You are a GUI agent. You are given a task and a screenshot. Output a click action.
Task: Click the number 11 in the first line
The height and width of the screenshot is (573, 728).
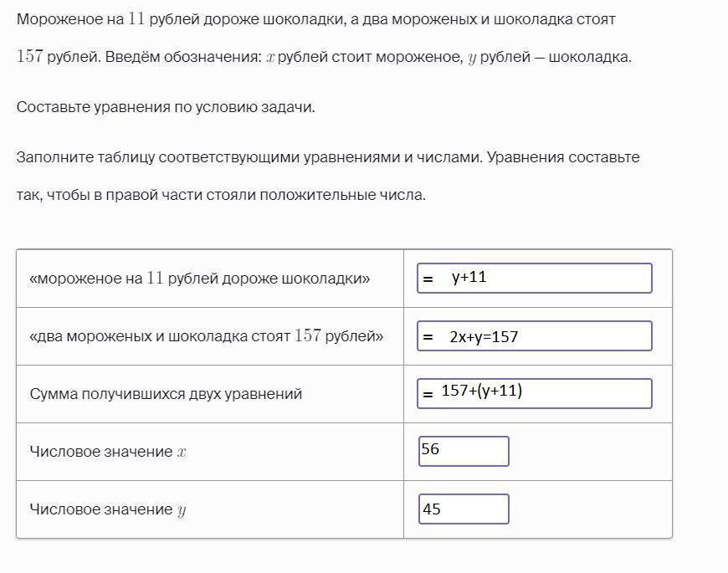(x=136, y=18)
